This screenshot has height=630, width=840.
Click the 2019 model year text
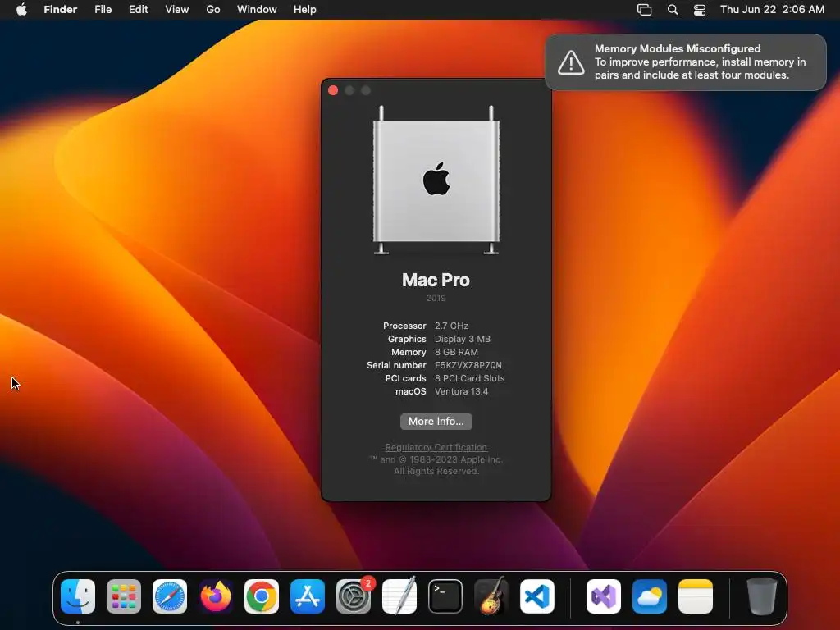click(436, 298)
